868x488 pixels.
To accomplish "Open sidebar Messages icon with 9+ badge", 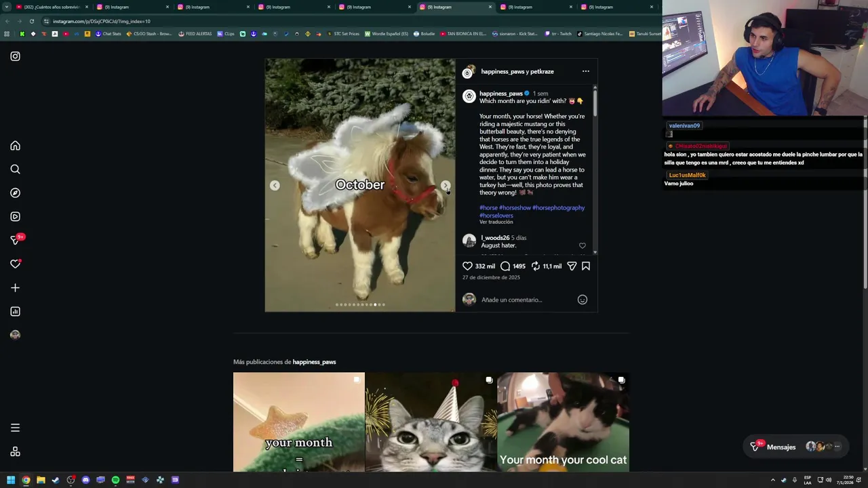I will (15, 240).
